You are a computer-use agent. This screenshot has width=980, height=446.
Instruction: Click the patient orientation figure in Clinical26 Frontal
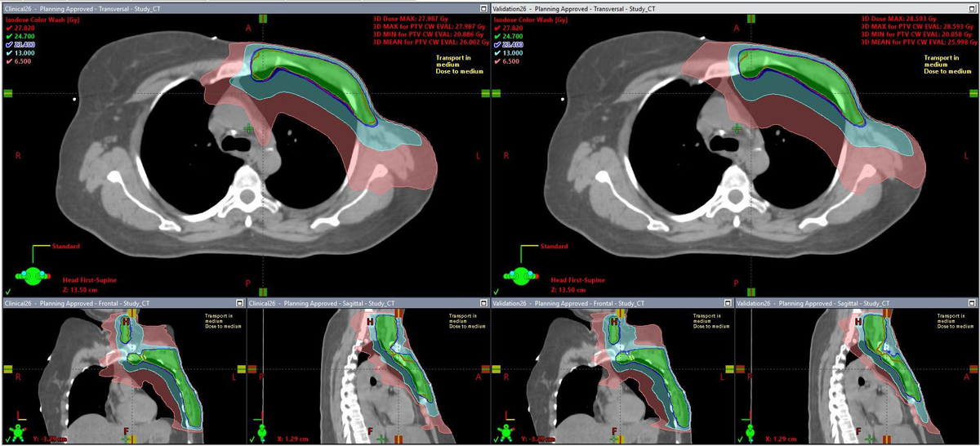coord(17,430)
